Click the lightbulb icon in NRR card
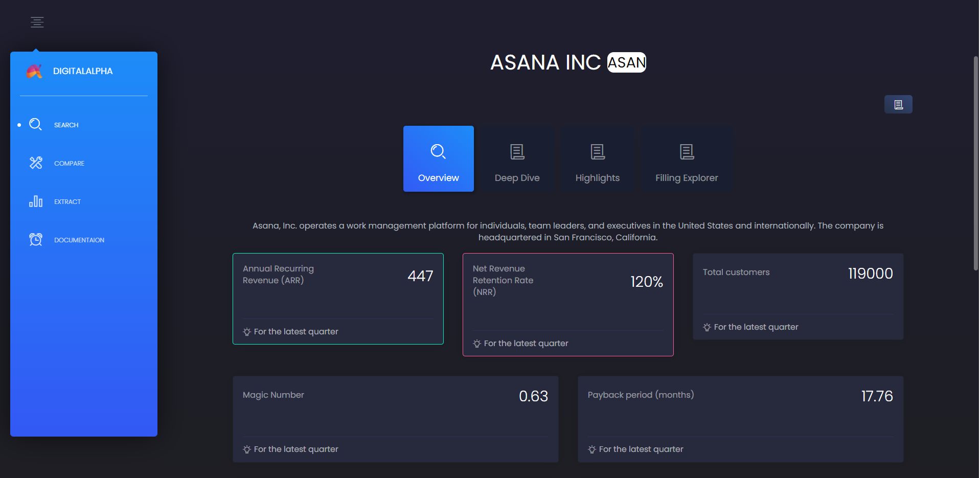The height and width of the screenshot is (478, 980). pyautogui.click(x=477, y=344)
